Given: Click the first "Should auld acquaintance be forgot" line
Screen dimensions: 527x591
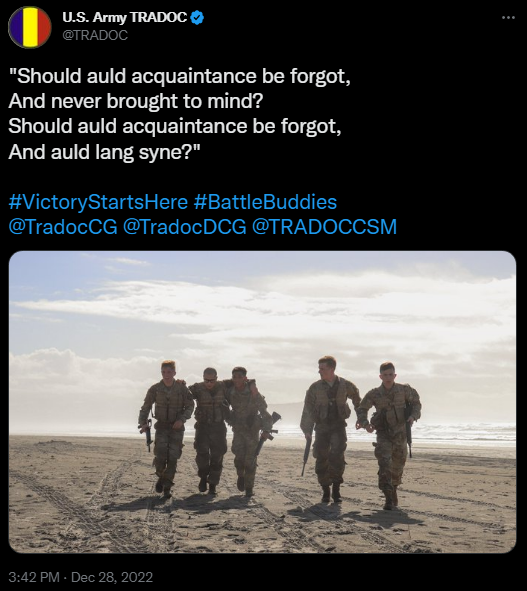Looking at the screenshot, I should click(179, 76).
